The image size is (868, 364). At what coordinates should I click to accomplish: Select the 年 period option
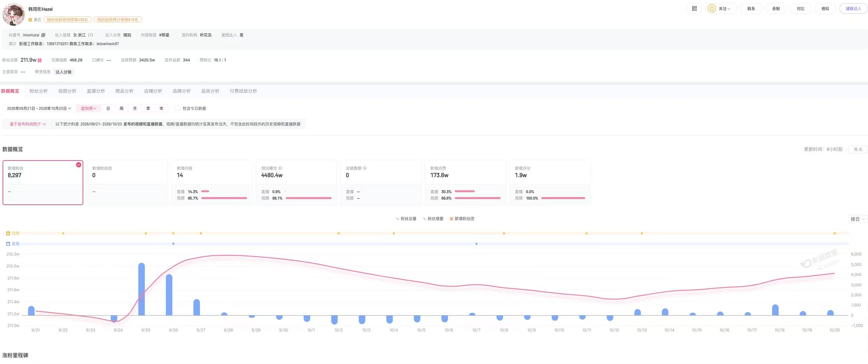(161, 109)
